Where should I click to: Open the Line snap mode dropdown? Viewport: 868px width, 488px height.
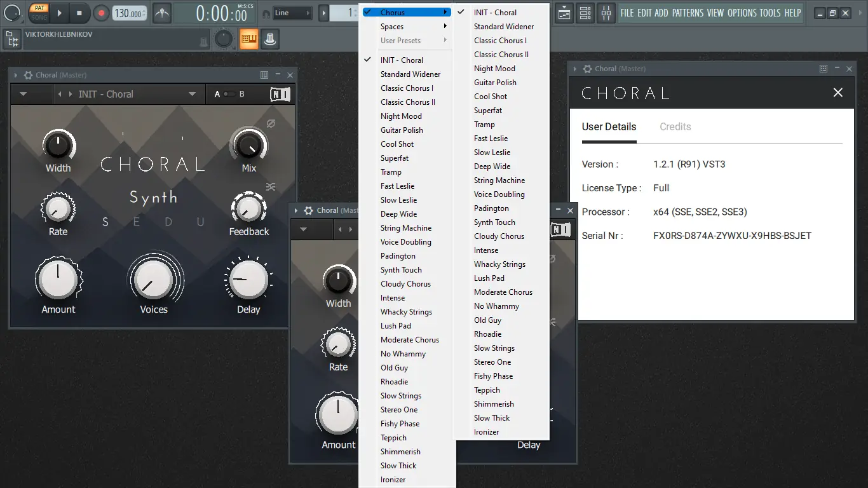click(x=292, y=12)
